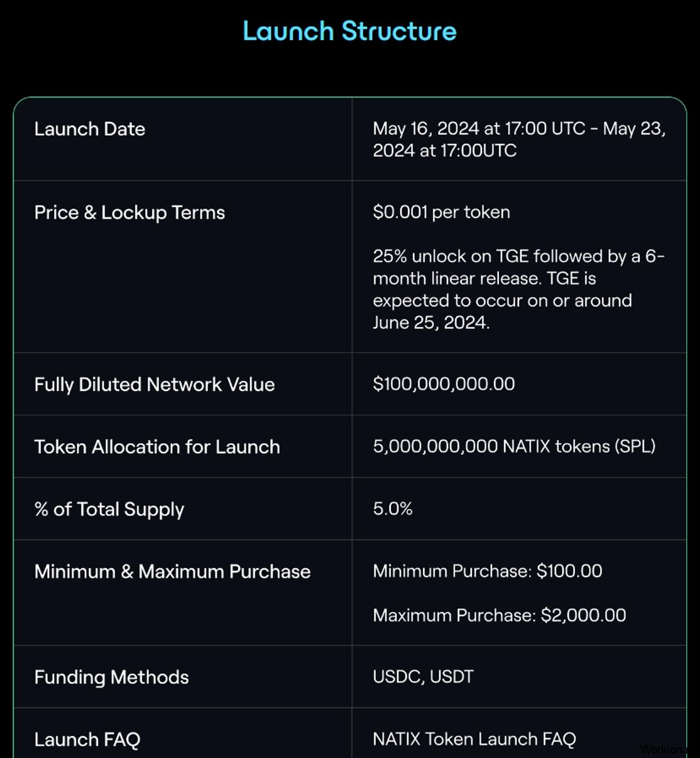The height and width of the screenshot is (758, 700).
Task: Select the Price & Lockup Terms label
Action: pyautogui.click(x=129, y=212)
